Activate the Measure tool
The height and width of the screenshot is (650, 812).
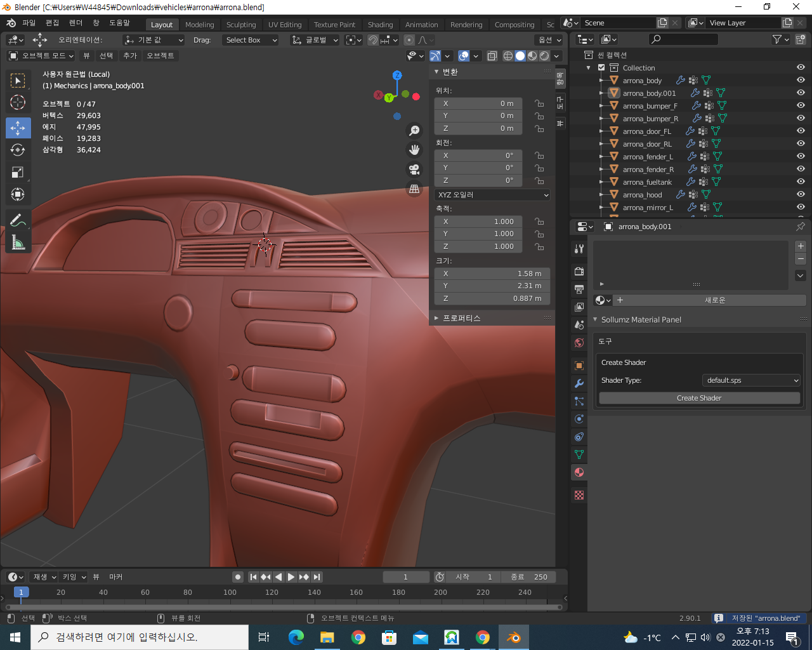18,242
